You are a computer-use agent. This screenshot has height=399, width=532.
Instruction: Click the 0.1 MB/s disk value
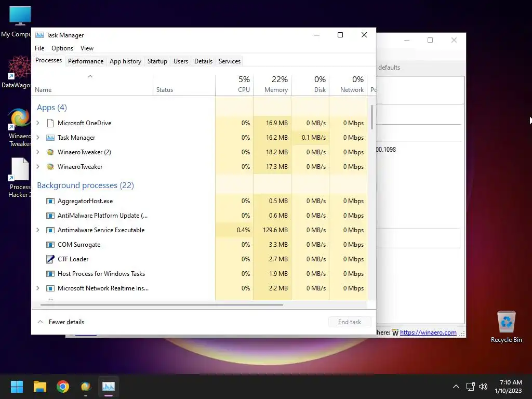click(313, 137)
